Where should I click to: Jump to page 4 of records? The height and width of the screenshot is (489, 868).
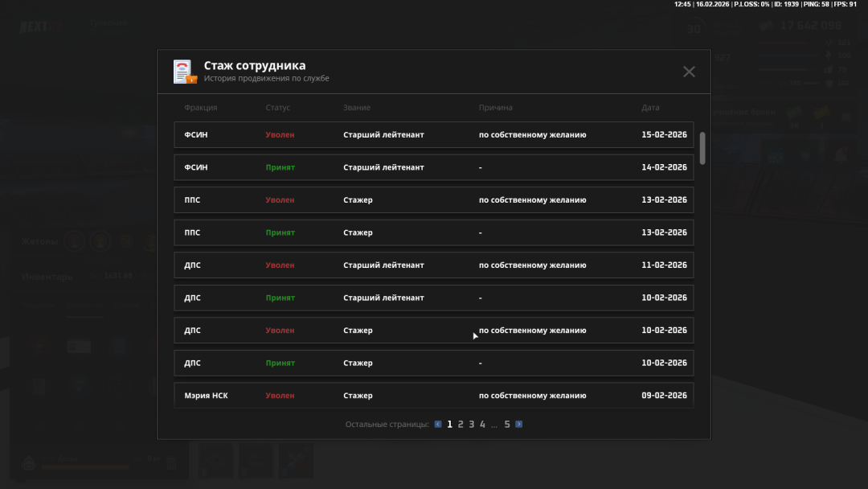[482, 424]
